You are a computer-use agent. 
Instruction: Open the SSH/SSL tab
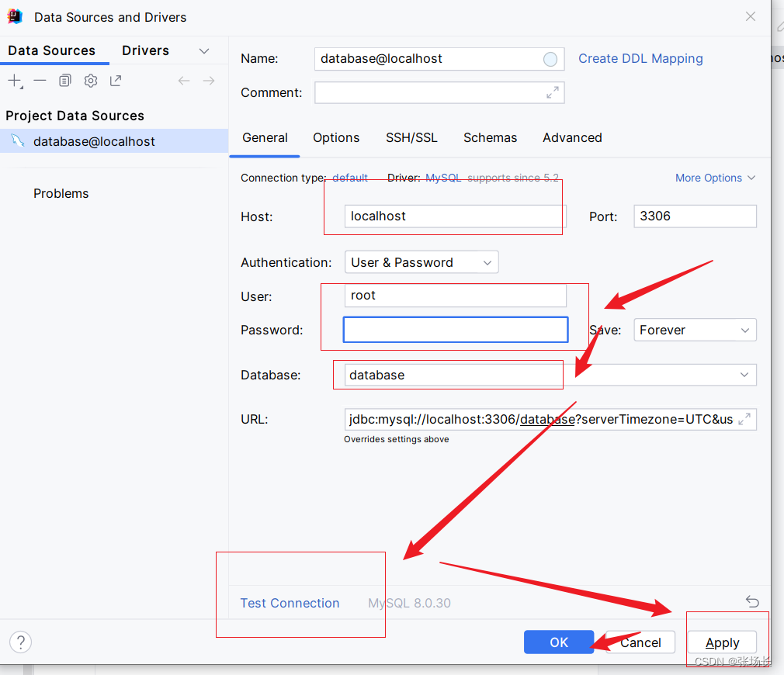point(411,138)
